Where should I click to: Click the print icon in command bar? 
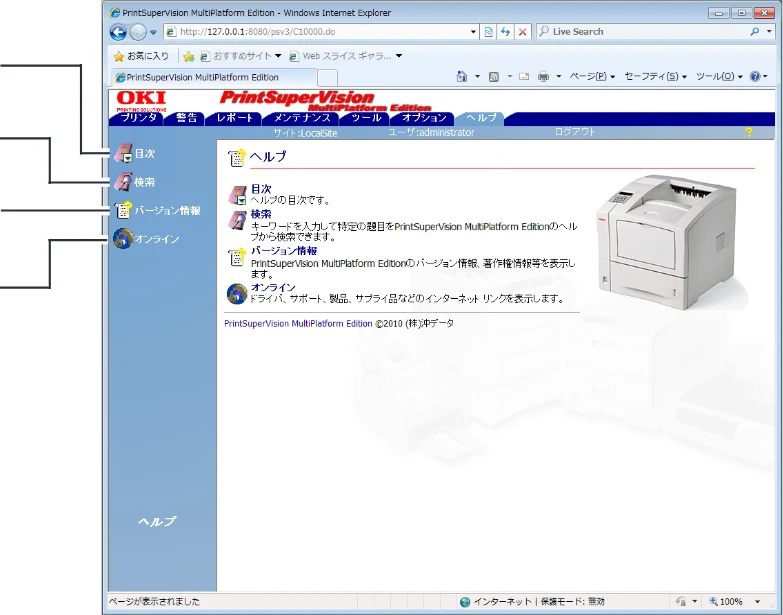(543, 76)
